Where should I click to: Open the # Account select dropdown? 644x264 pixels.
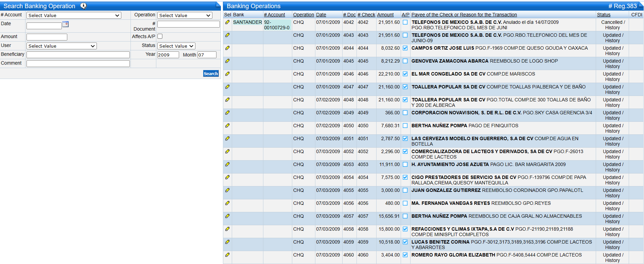[74, 15]
